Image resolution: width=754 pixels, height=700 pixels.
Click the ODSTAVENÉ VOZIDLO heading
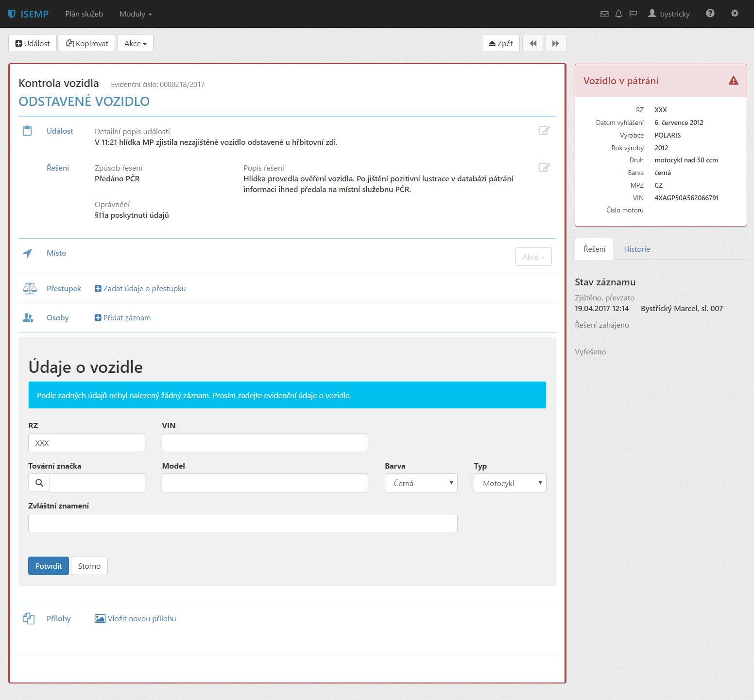84,102
